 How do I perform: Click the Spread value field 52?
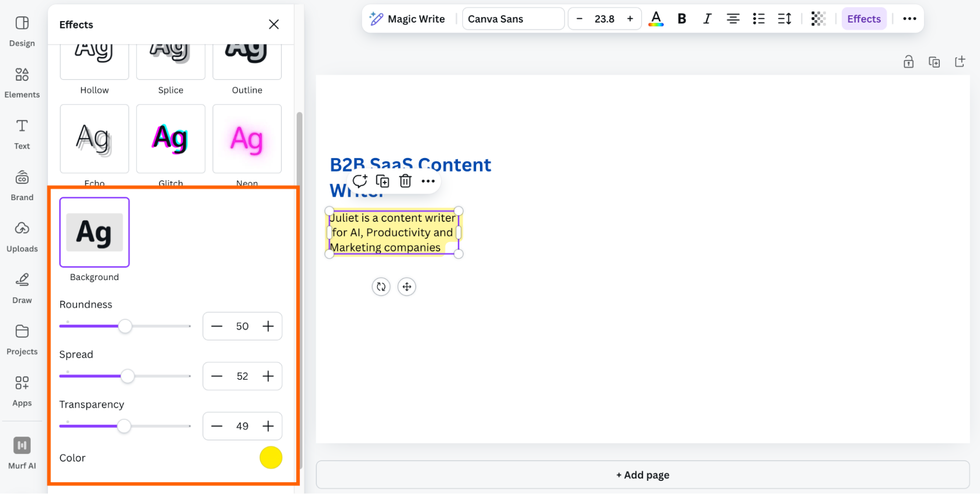pos(242,376)
